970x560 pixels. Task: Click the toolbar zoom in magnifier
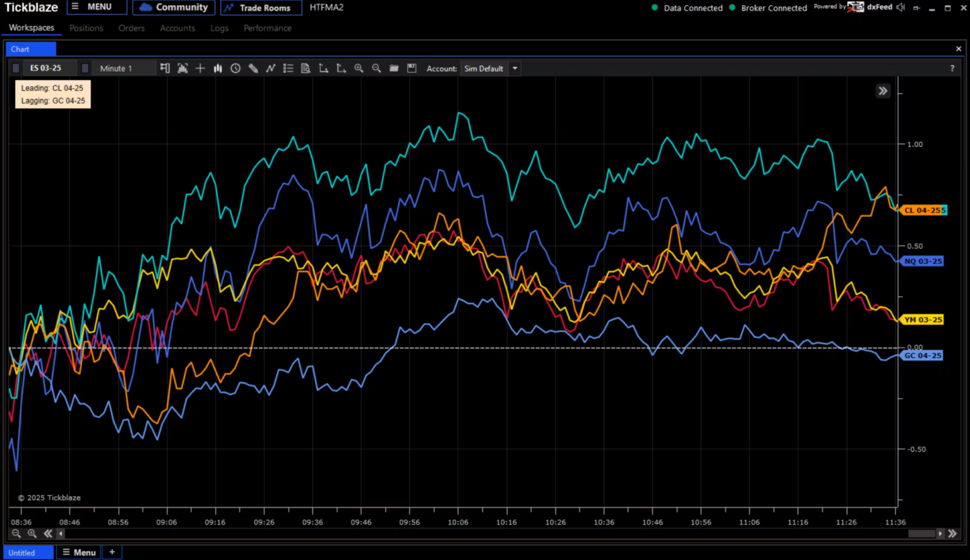359,68
